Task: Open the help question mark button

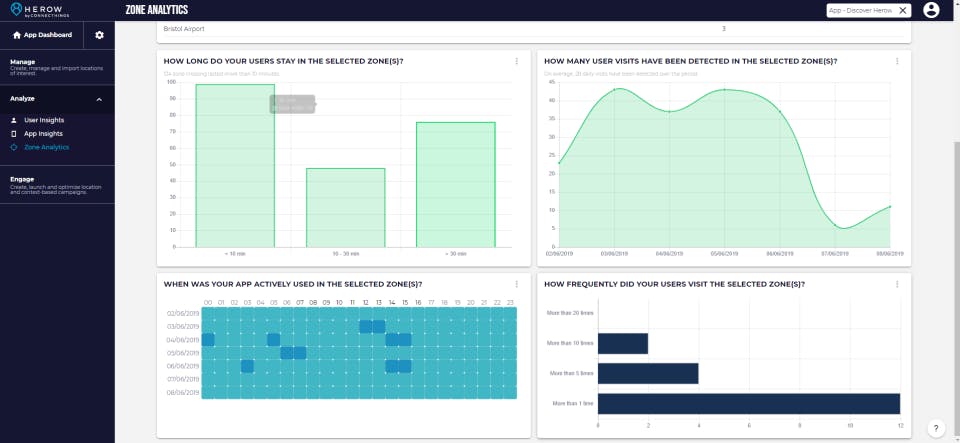Action: pos(936,428)
